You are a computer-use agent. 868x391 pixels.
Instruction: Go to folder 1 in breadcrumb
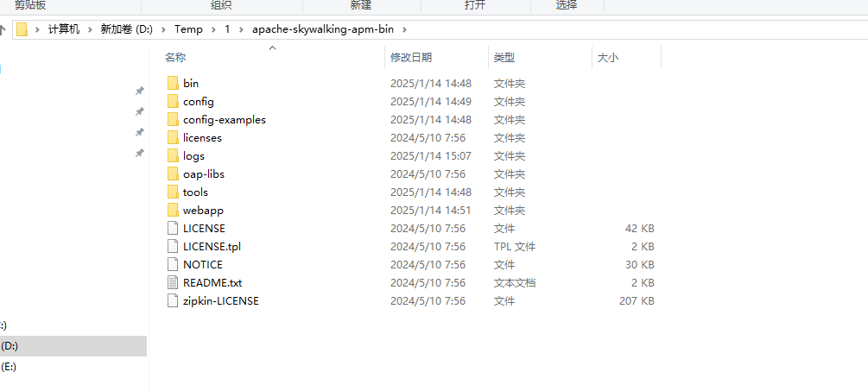(x=227, y=29)
